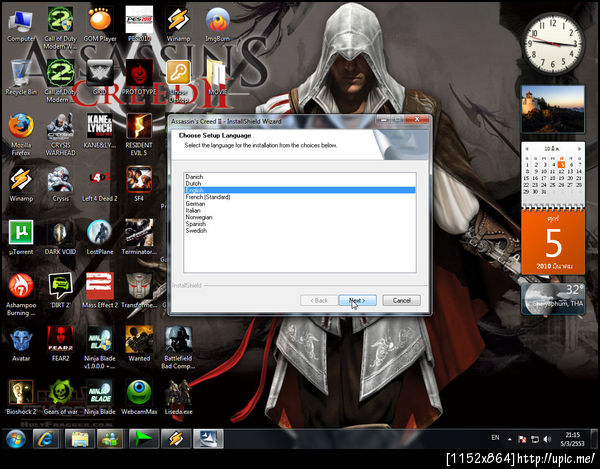Select the ImgBurn desktop icon
This screenshot has width=600, height=469.
click(217, 25)
